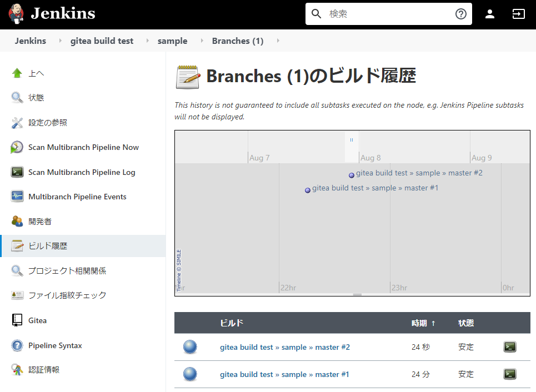Open Gitea sidebar link
Viewport: 536px width, 392px height.
(x=37, y=320)
